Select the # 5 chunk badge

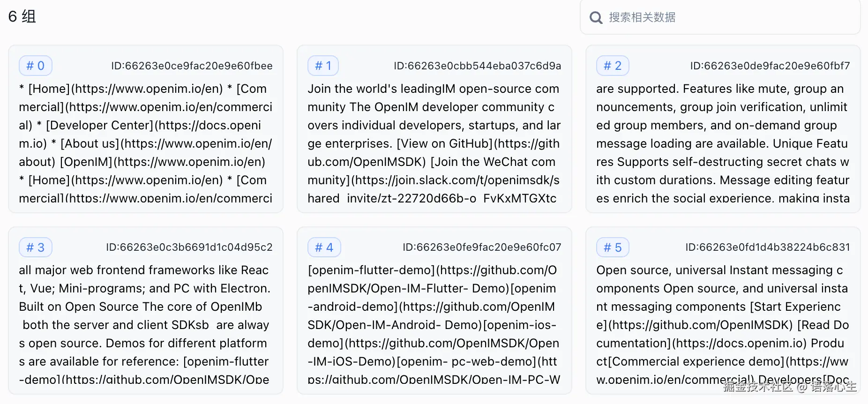[x=613, y=247]
